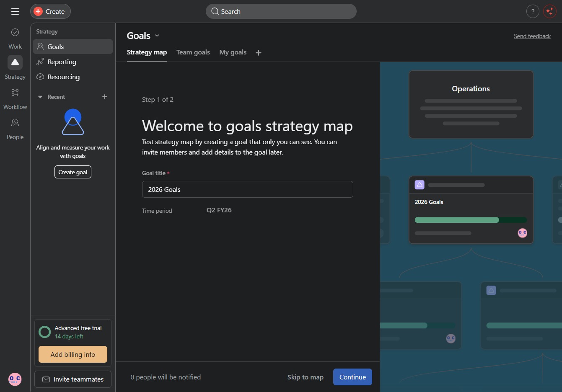
Task: Click the goals illustration in the sidebar panel
Action: tap(73, 122)
